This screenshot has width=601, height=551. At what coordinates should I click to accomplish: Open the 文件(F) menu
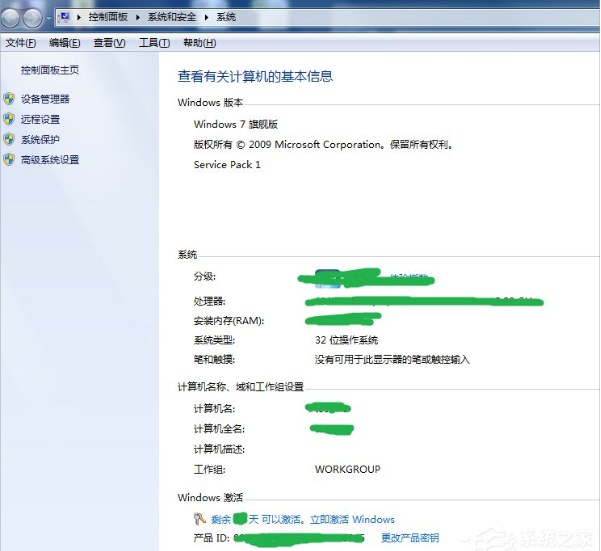(x=20, y=43)
